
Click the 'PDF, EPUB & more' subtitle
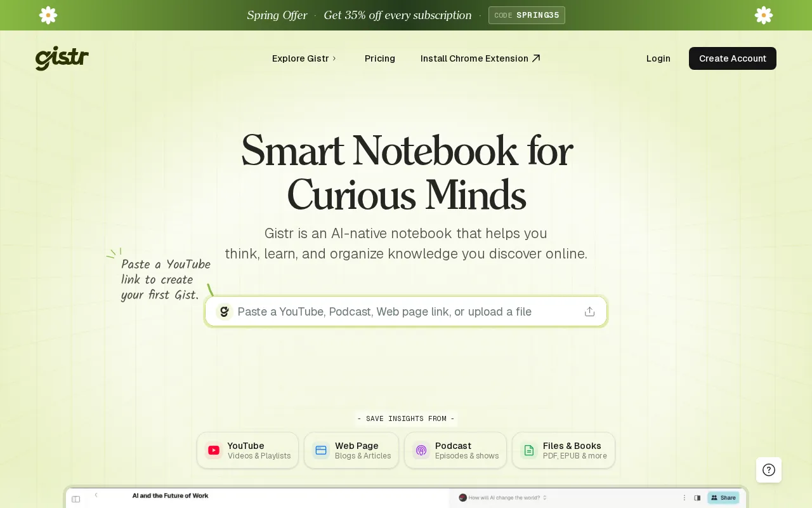coord(575,456)
